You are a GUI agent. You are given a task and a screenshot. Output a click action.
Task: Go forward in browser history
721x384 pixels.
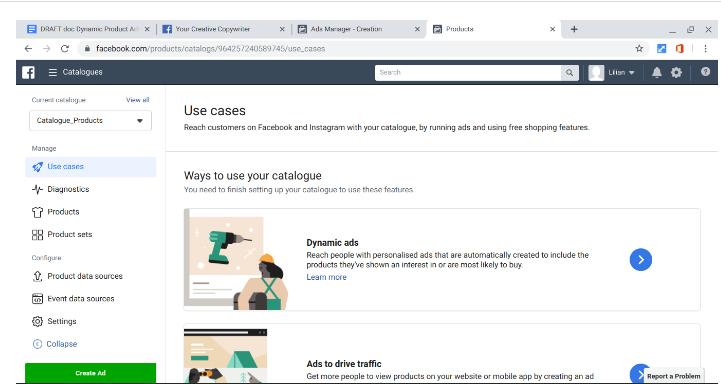[x=46, y=48]
